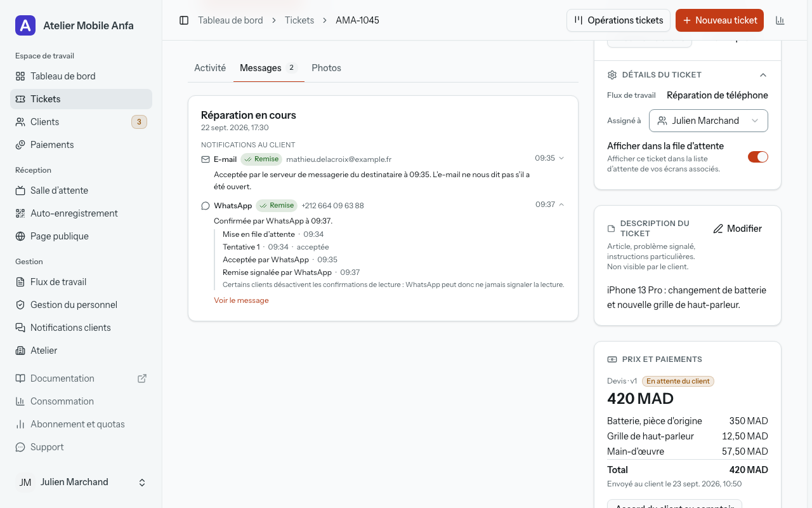Click the Gestion du personnel shield icon
Screen dimensions: 812x508
point(20,305)
